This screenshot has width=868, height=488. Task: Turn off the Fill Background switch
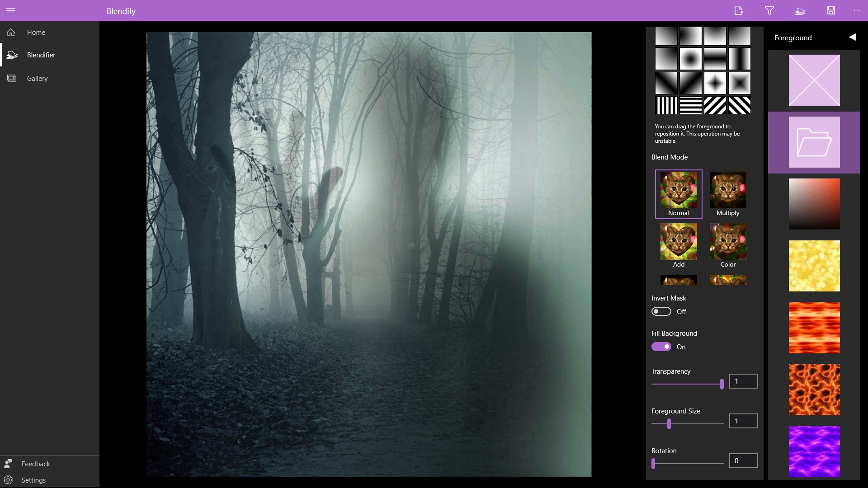(661, 347)
